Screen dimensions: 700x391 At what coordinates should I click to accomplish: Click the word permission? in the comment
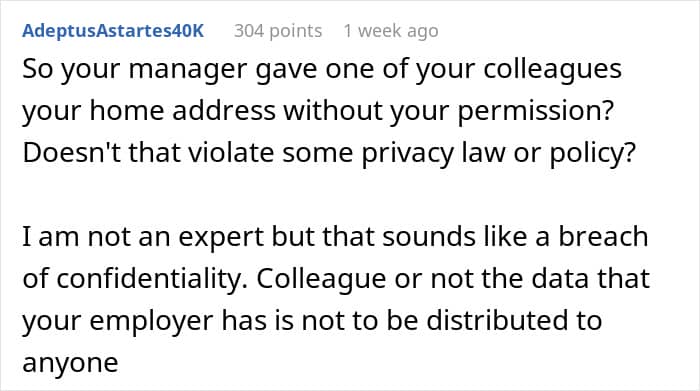click(x=536, y=112)
